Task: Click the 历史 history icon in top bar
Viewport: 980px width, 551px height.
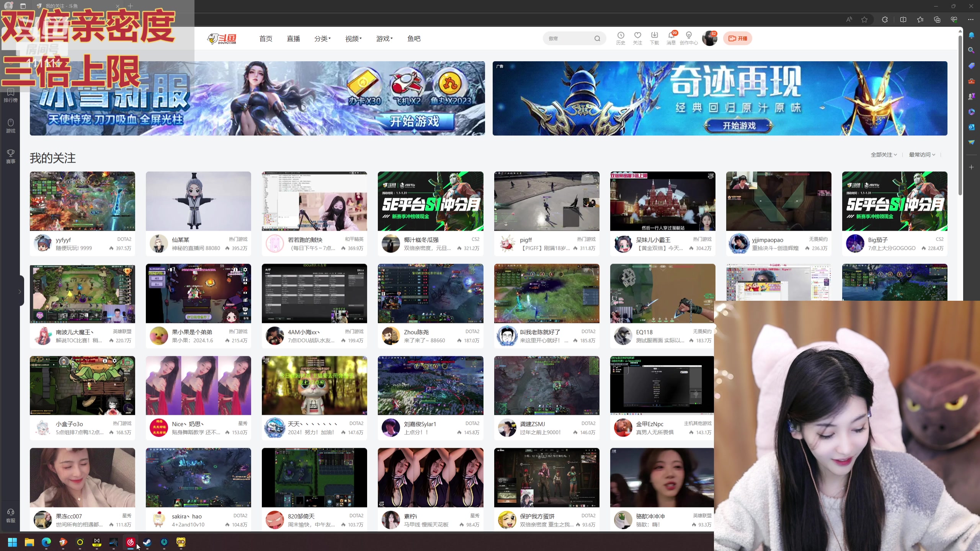Action: point(620,38)
